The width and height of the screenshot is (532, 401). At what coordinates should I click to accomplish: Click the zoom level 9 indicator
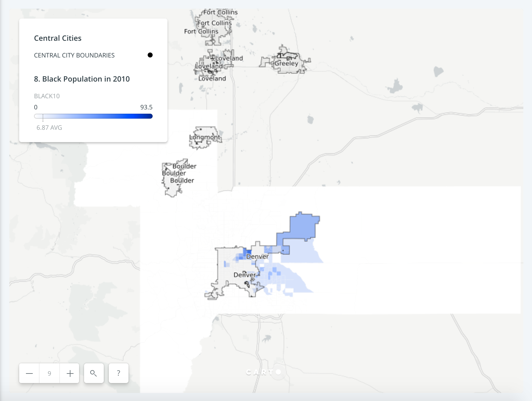pos(49,373)
